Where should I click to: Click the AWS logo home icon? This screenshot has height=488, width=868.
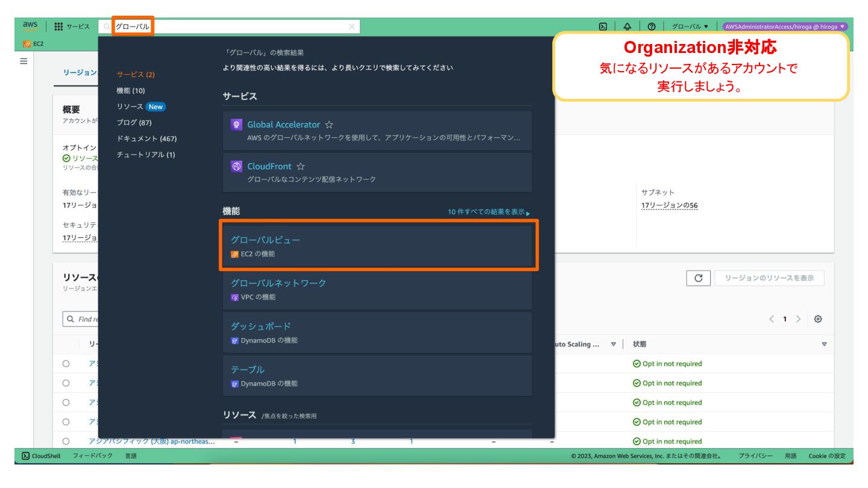(30, 26)
